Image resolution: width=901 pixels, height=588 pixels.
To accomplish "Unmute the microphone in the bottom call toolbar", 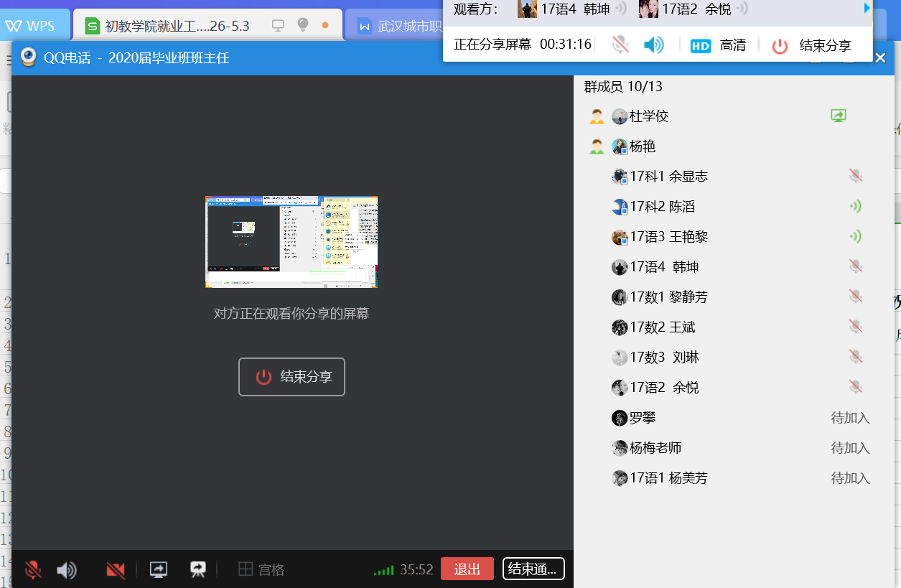I will coord(33,570).
